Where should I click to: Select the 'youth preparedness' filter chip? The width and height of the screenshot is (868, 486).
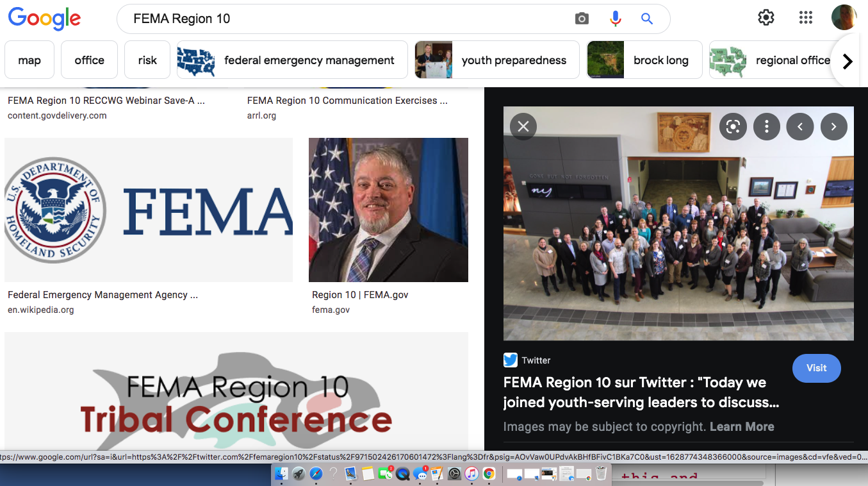click(x=497, y=60)
